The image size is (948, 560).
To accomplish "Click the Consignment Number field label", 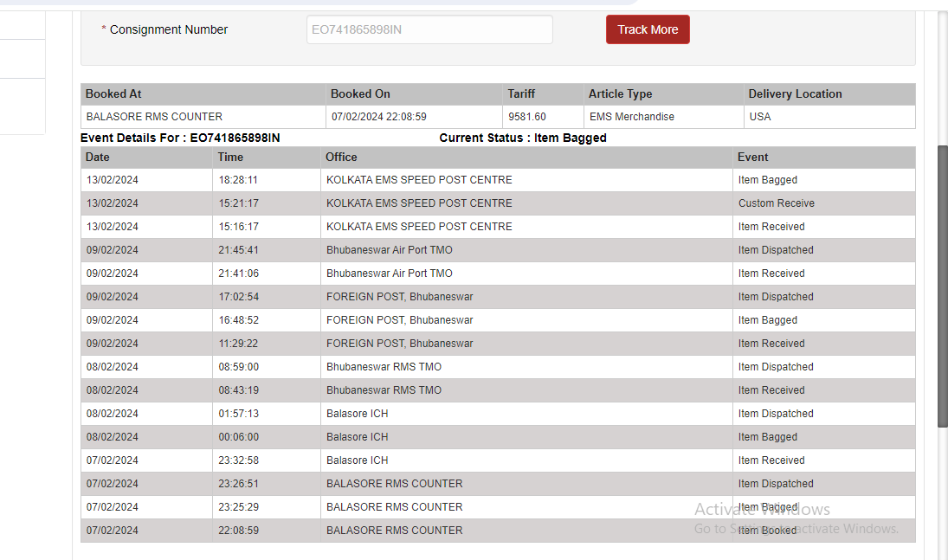I will (169, 29).
